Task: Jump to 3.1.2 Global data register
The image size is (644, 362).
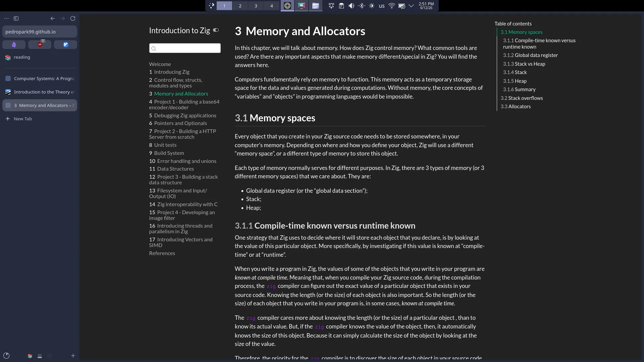Action: (x=530, y=55)
